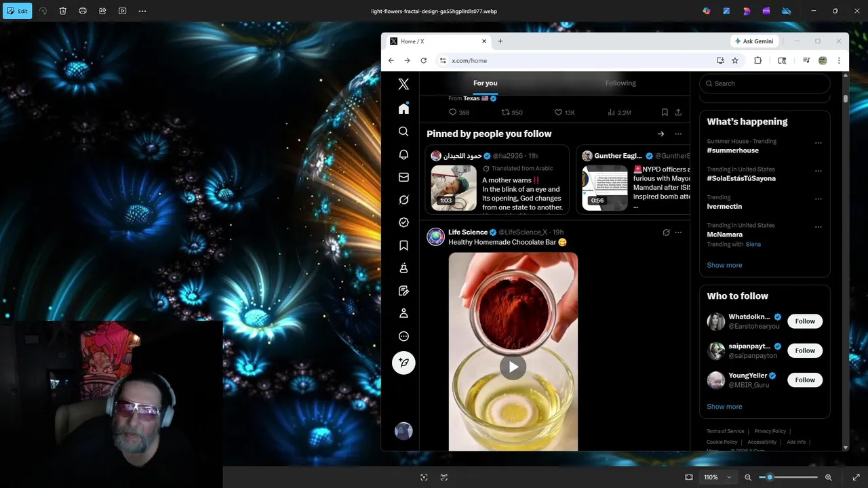Open a new Chrome tab
Image resolution: width=868 pixels, height=488 pixels.
tap(500, 41)
